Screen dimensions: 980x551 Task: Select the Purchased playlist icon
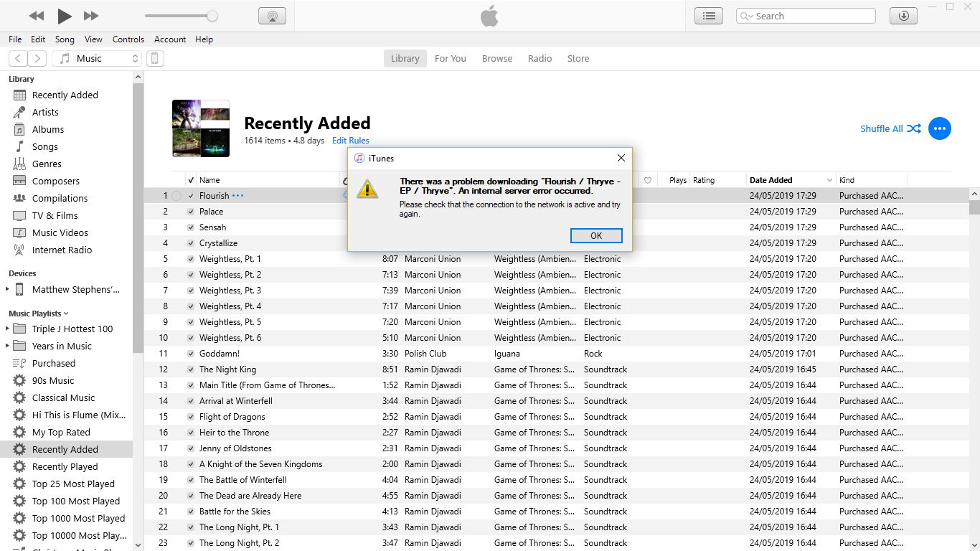point(19,363)
